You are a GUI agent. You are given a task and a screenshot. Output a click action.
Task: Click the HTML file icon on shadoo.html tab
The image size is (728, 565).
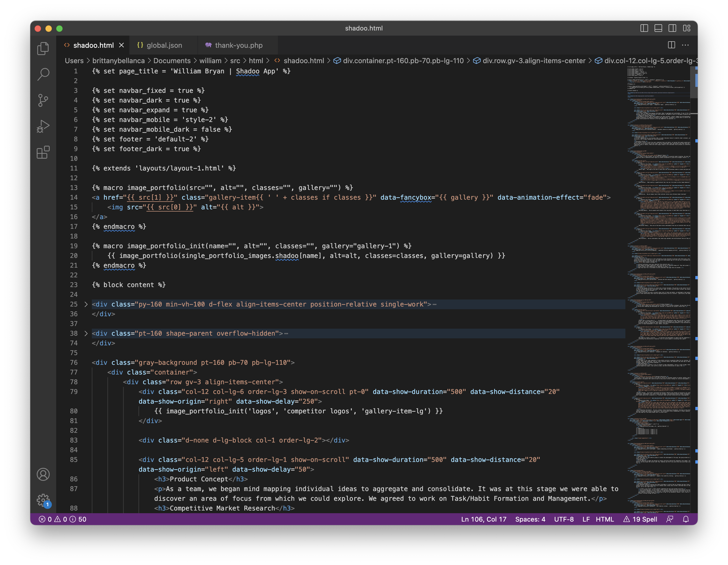[67, 45]
